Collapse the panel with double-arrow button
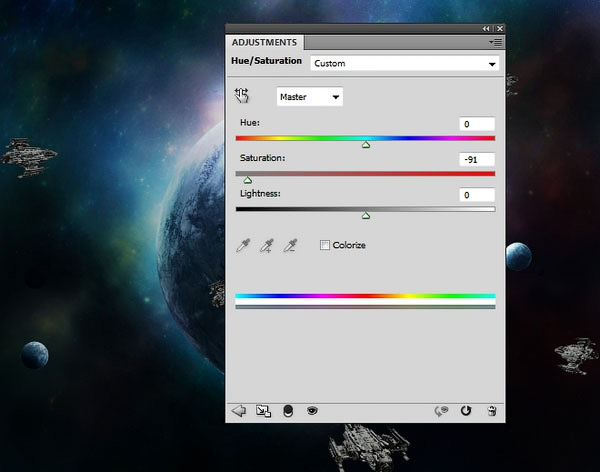Screen dimensions: 600x472 tap(486, 29)
